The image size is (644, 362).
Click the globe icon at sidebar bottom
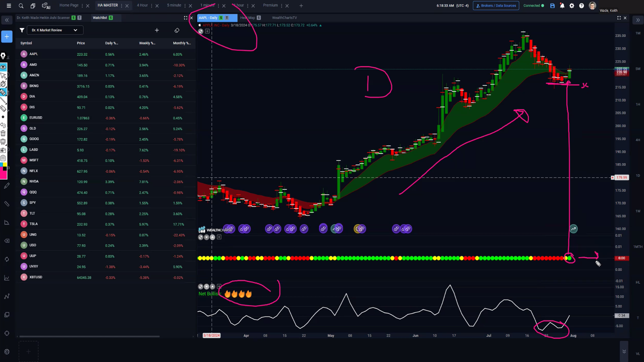point(7,352)
